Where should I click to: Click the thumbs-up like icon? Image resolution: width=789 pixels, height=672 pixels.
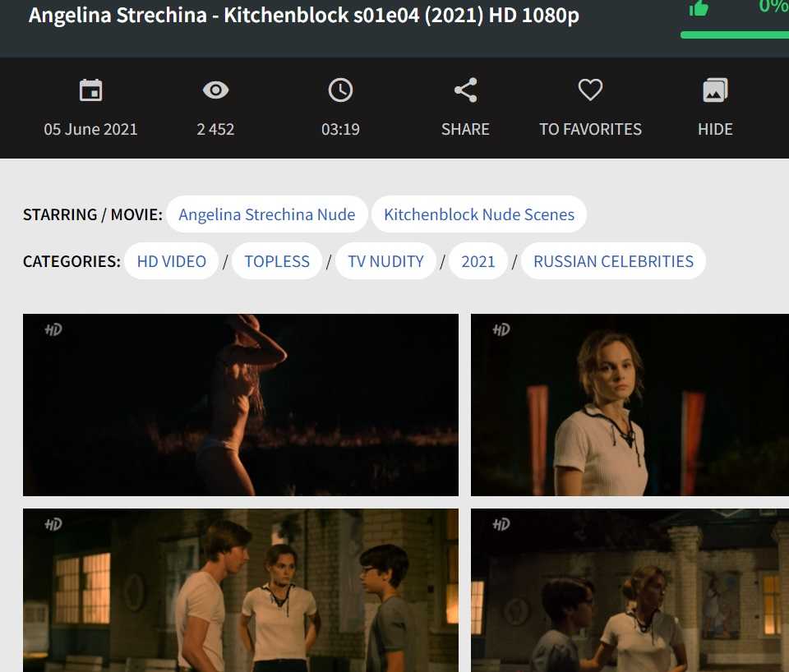click(x=699, y=8)
